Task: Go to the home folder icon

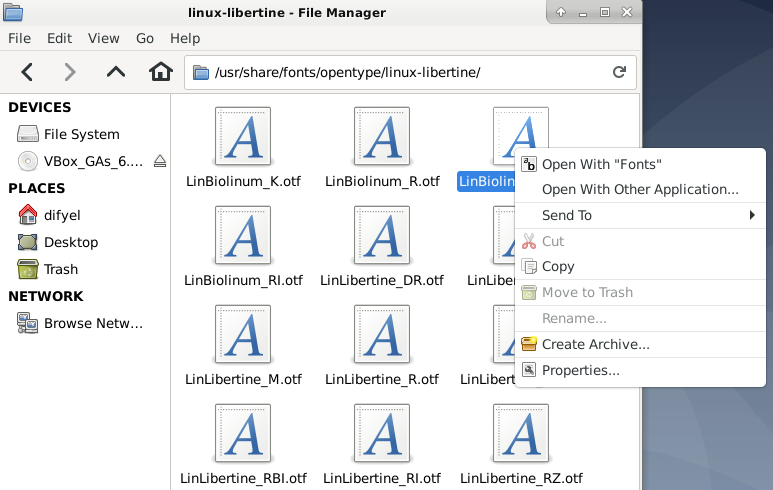Action: (161, 72)
